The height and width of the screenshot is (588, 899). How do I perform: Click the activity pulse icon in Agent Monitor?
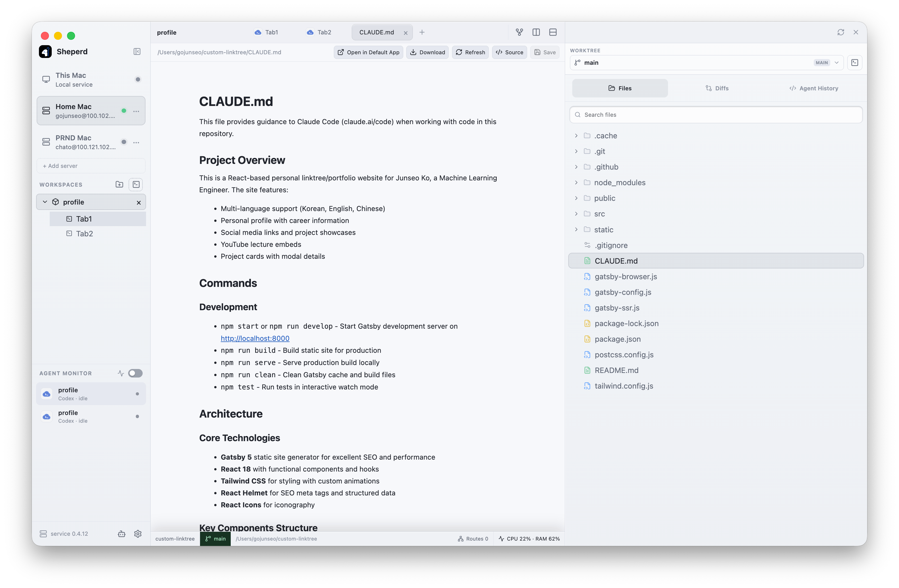click(121, 373)
